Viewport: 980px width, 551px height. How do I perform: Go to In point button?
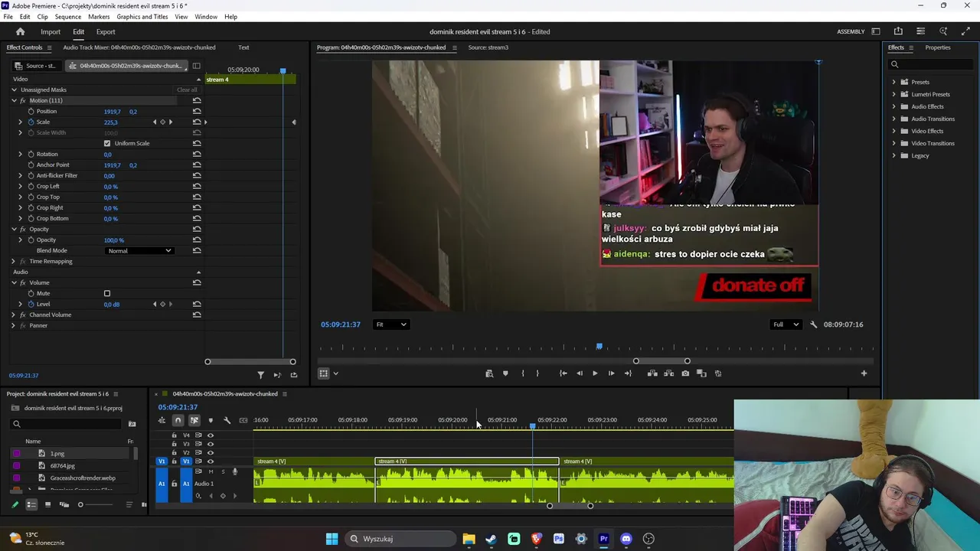point(563,373)
